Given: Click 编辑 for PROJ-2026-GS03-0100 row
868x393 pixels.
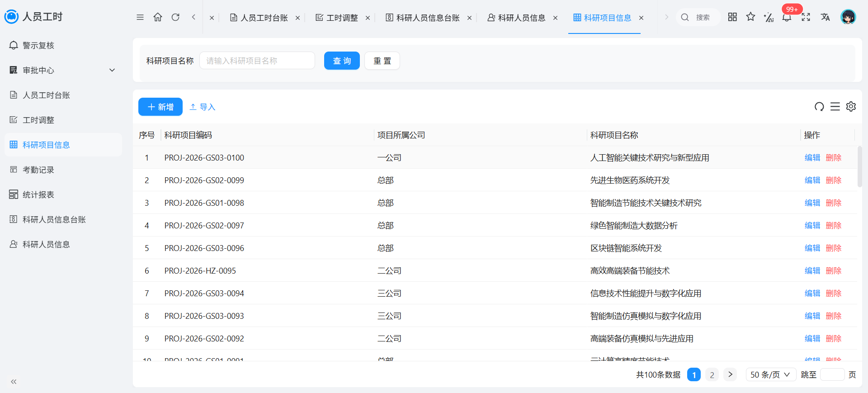Looking at the screenshot, I should tap(812, 157).
